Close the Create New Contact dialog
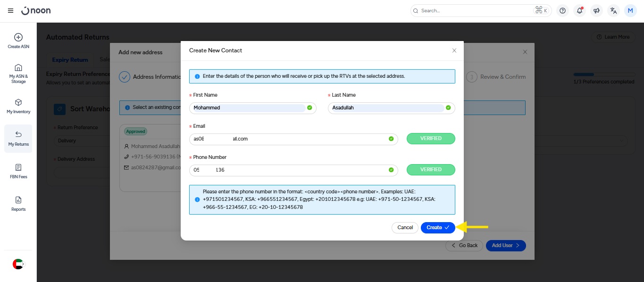 454,50
